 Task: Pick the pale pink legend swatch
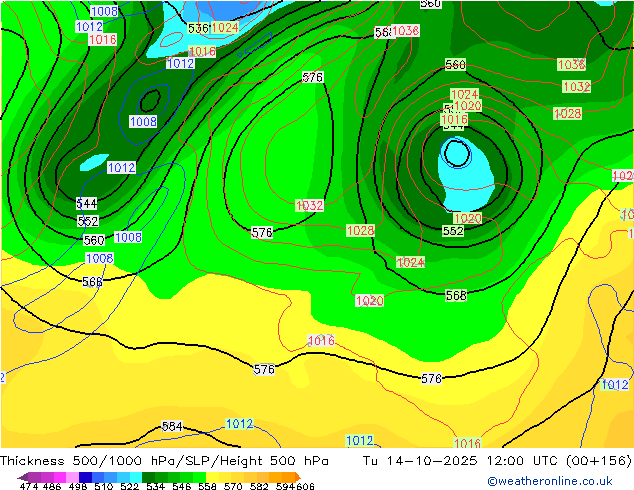(x=72, y=477)
